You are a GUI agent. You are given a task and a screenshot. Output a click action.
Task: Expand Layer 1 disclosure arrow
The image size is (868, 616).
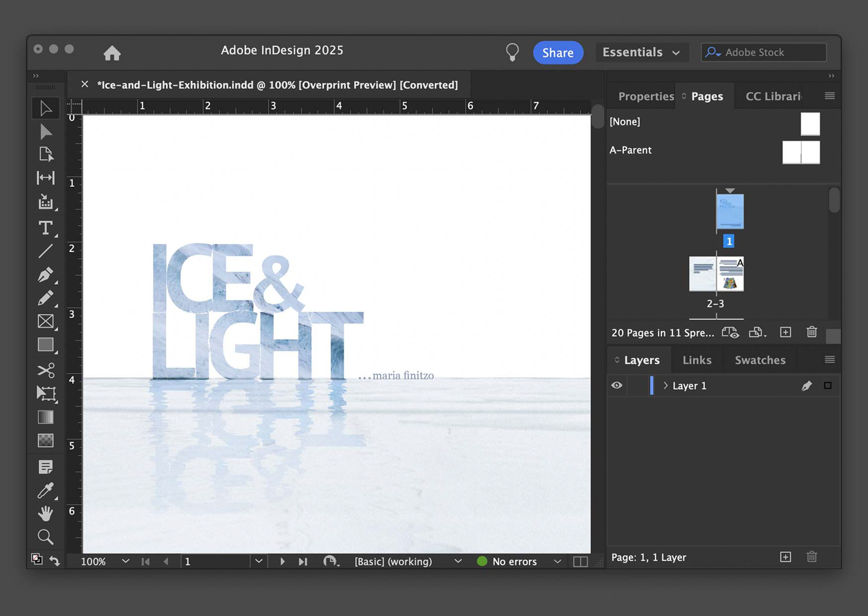[665, 386]
